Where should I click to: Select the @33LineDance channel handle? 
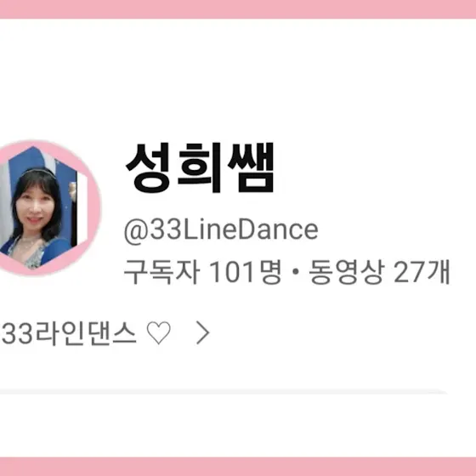[x=221, y=230]
